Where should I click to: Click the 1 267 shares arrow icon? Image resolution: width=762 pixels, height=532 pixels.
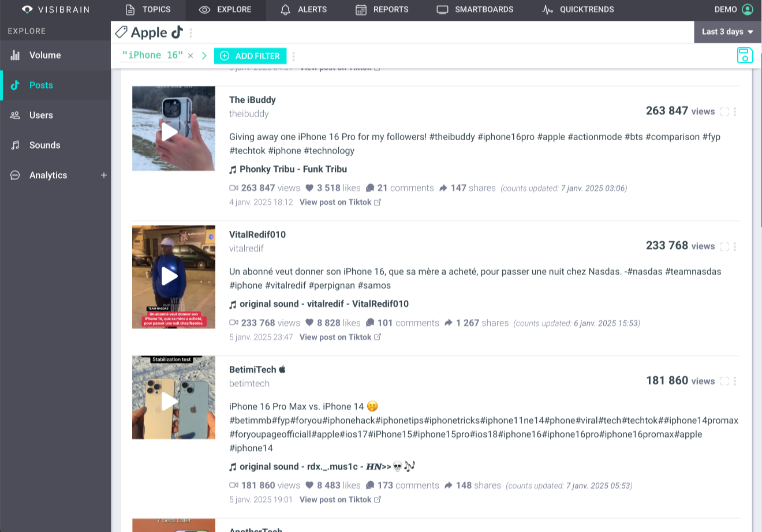pyautogui.click(x=449, y=323)
